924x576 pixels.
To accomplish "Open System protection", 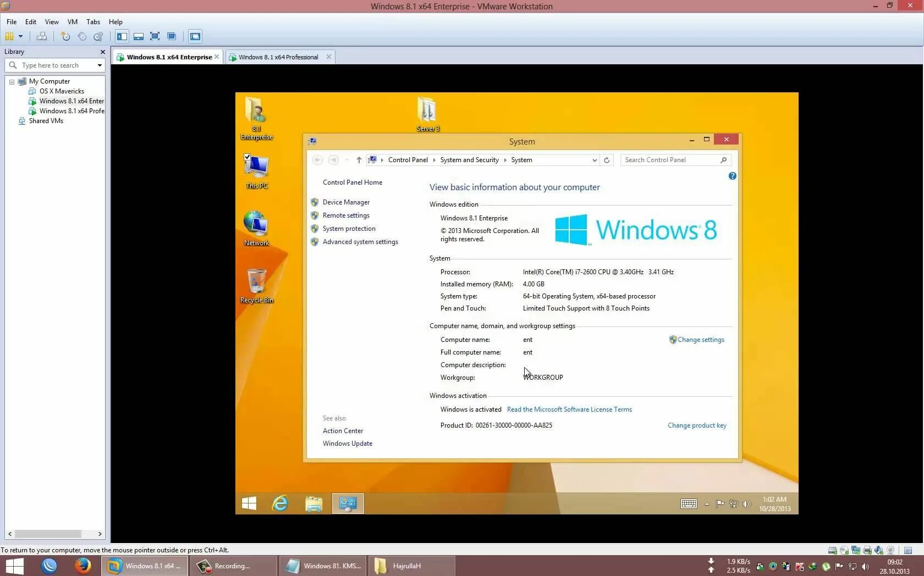I will pos(349,229).
